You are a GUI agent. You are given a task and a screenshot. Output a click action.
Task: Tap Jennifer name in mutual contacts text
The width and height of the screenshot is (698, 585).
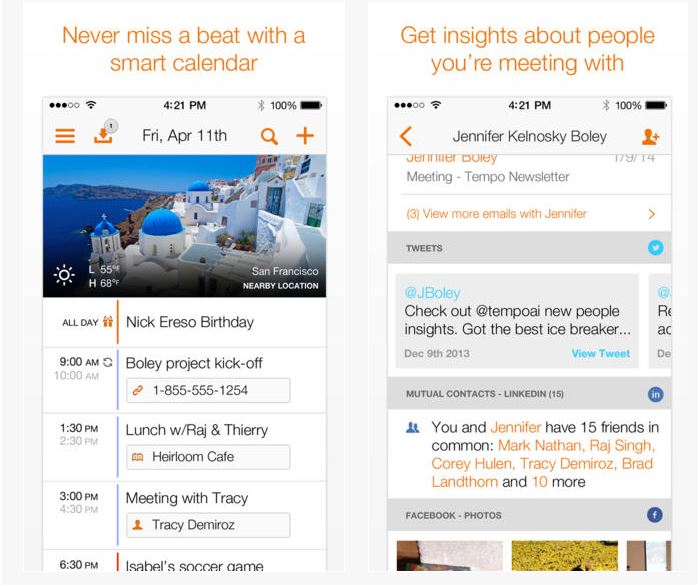coord(515,427)
